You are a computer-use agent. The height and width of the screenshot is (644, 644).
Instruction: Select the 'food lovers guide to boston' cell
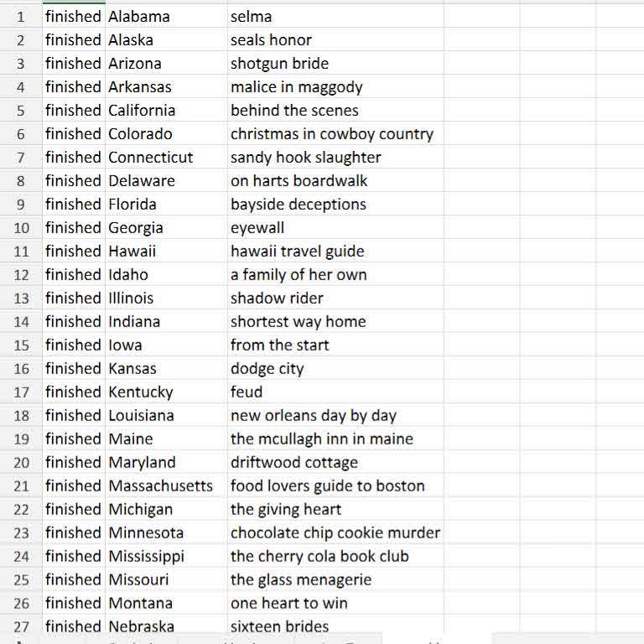pos(328,486)
